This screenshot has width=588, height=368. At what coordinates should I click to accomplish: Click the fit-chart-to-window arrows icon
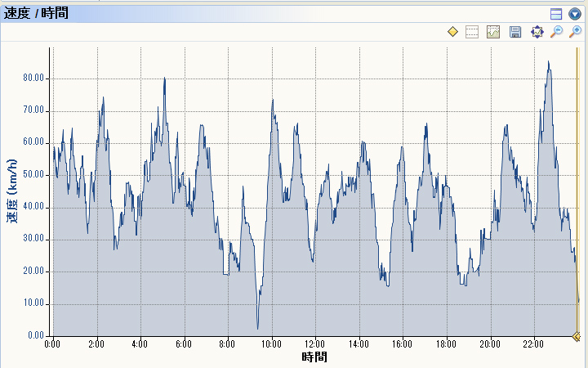(537, 32)
